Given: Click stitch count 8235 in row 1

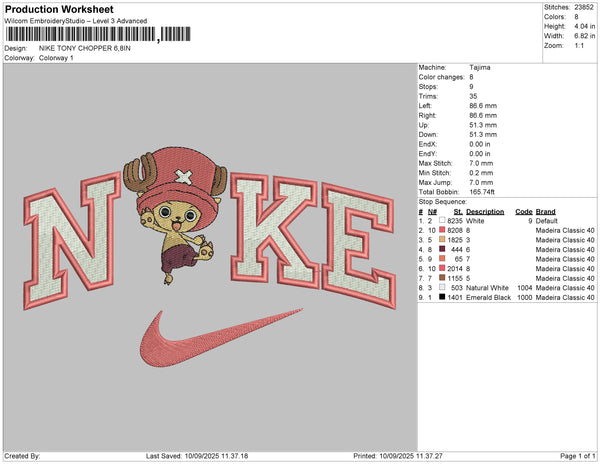Looking at the screenshot, I should (455, 221).
